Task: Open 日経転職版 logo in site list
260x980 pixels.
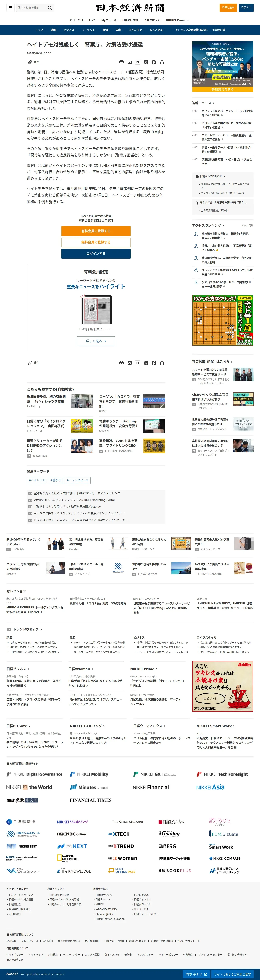Action: tap(21, 822)
